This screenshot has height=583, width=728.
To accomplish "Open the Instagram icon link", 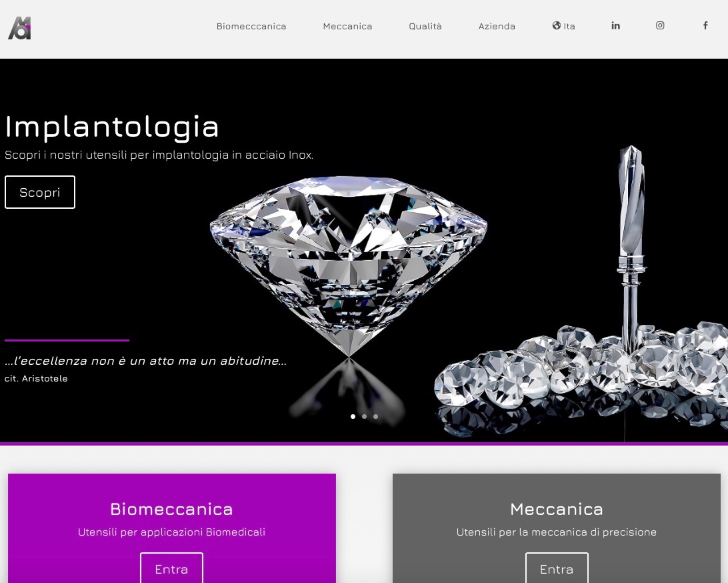I will (x=660, y=25).
